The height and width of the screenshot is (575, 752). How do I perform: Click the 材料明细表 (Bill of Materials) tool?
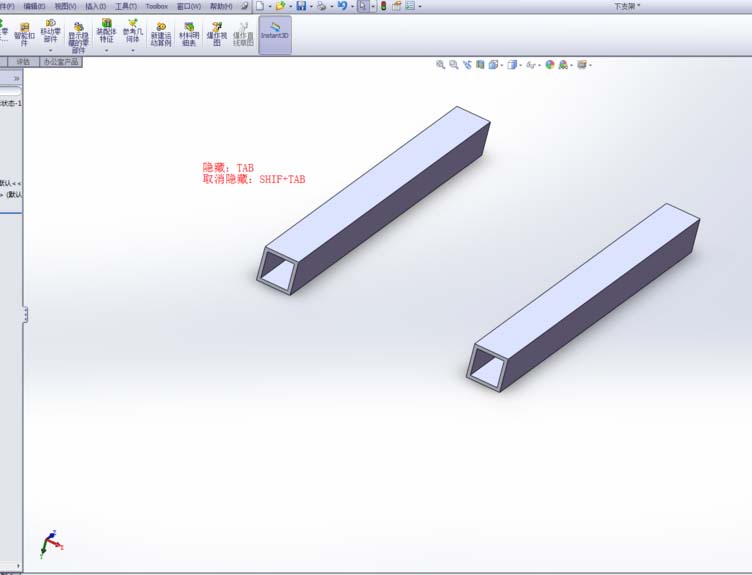188,35
